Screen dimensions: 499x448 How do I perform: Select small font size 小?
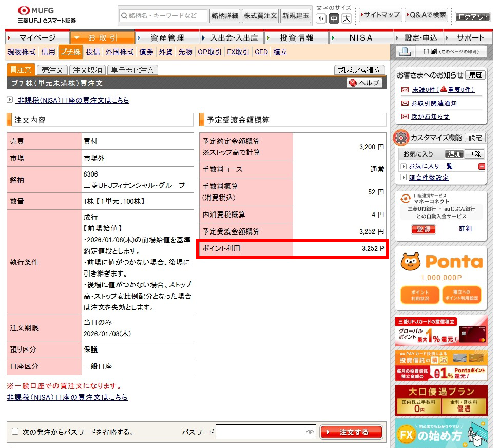click(x=321, y=19)
